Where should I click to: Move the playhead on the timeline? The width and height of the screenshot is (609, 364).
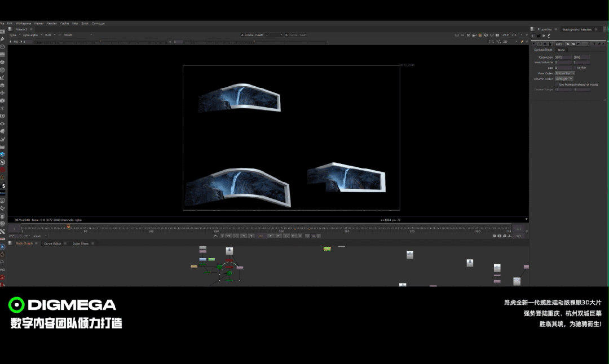(x=68, y=227)
